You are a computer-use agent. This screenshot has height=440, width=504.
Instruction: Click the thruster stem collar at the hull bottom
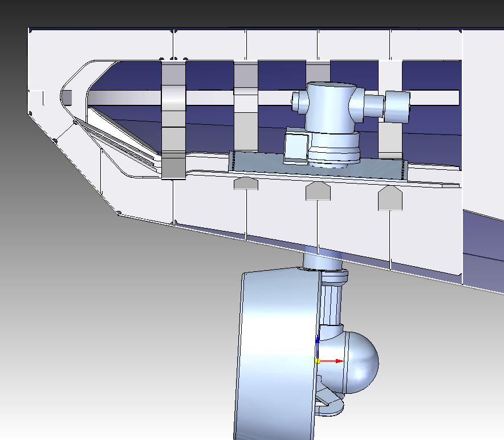click(322, 262)
